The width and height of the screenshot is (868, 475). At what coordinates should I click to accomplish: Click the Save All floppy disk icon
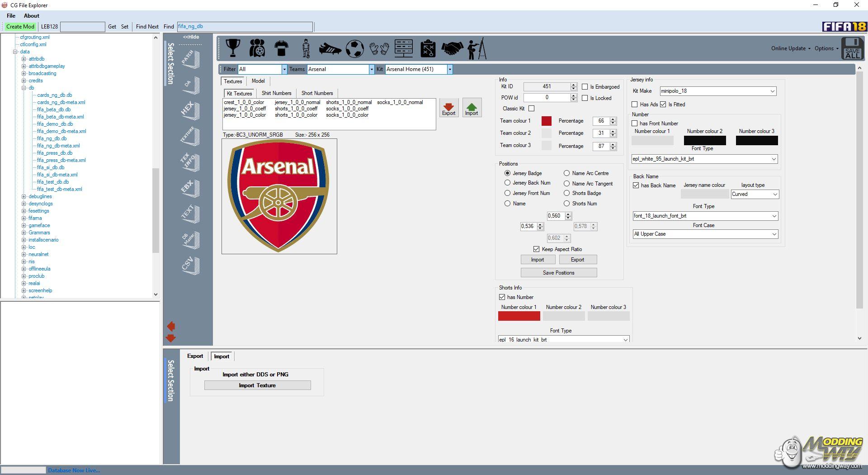coord(853,49)
